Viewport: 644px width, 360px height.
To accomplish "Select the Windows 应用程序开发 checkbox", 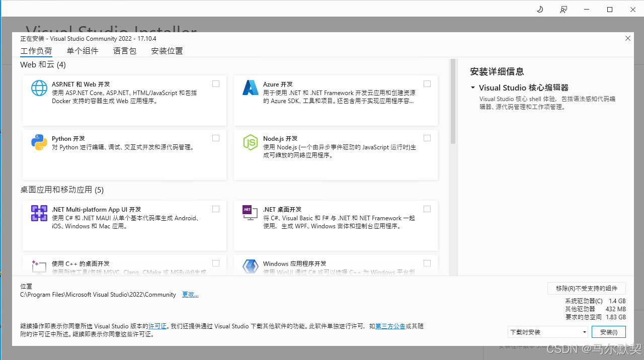I will coord(427,263).
